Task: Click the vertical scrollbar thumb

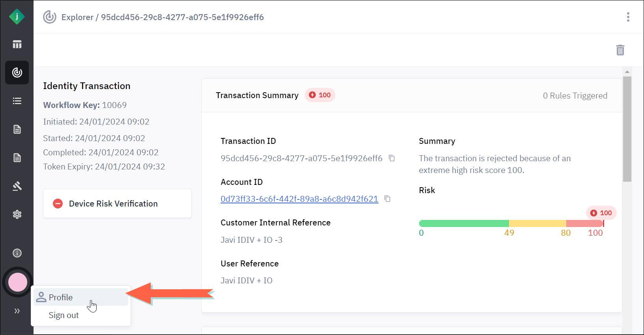Action: [x=627, y=128]
